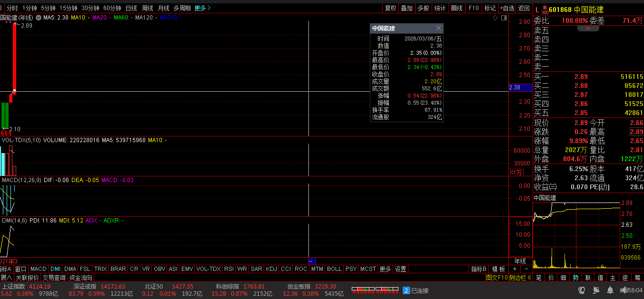The image size is (644, 299).
Task: Select the 联 linked tab
Action: click(x=588, y=278)
